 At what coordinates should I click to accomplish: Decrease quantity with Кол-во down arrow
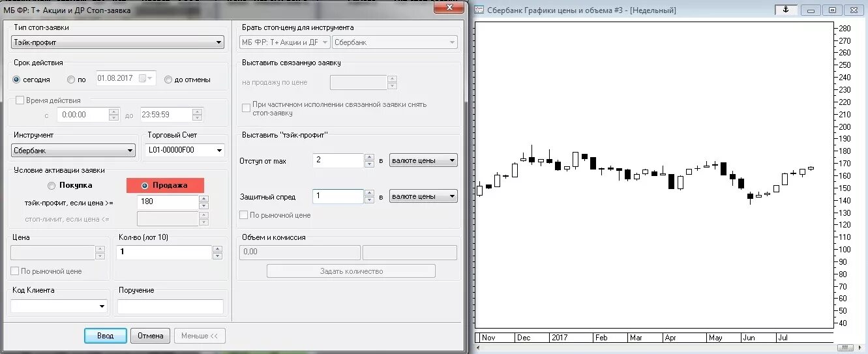point(218,256)
